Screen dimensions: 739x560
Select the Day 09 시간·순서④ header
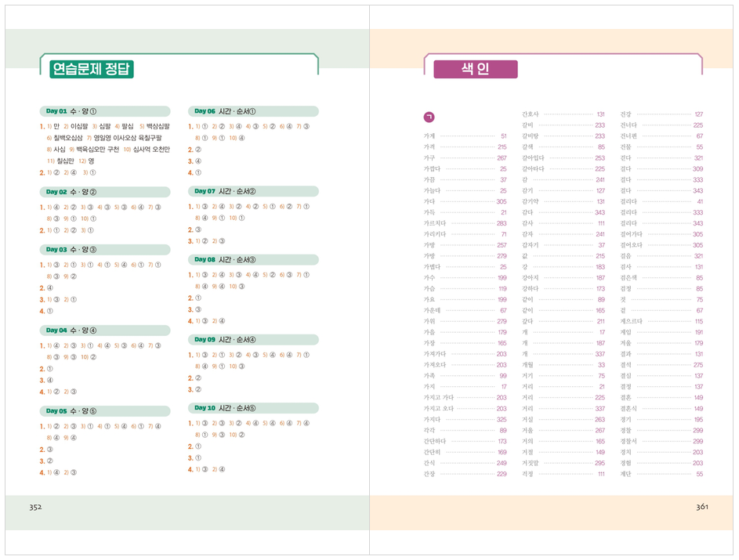pos(253,340)
